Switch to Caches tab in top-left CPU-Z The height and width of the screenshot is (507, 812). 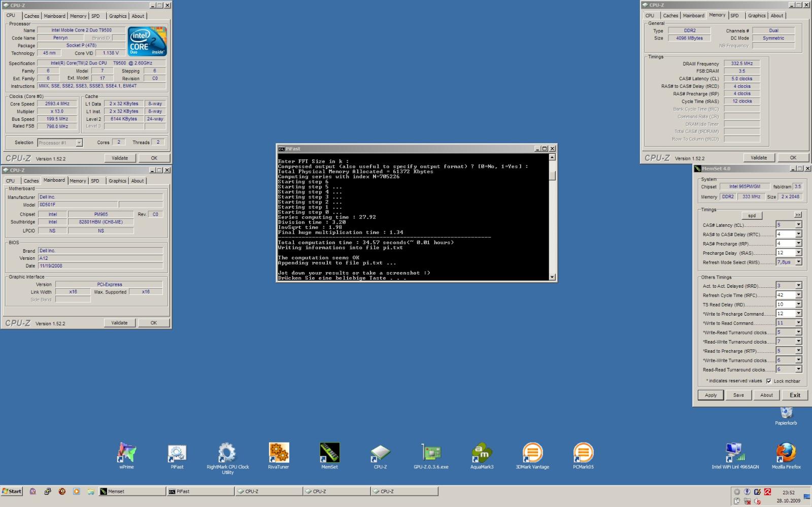coord(31,16)
